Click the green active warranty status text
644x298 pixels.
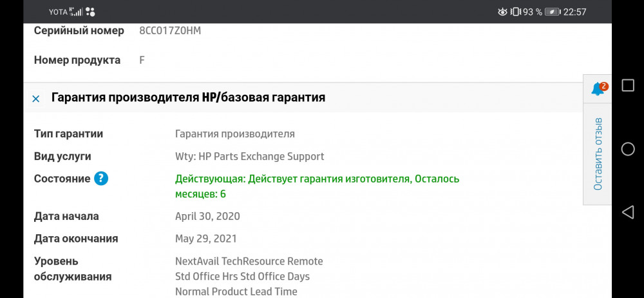pos(317,186)
